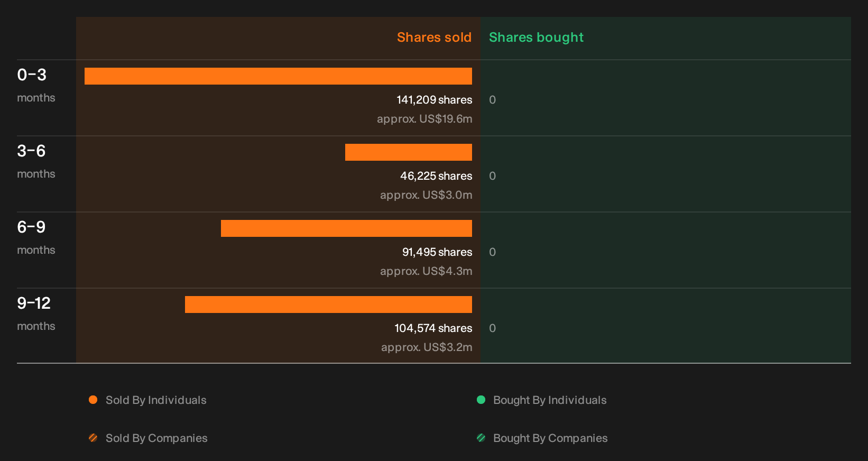Image resolution: width=868 pixels, height=461 pixels.
Task: Click the 141,209 shares value
Action: point(435,100)
